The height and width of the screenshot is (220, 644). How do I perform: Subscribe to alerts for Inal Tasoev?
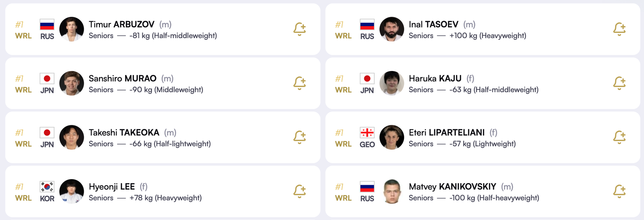[x=619, y=29]
